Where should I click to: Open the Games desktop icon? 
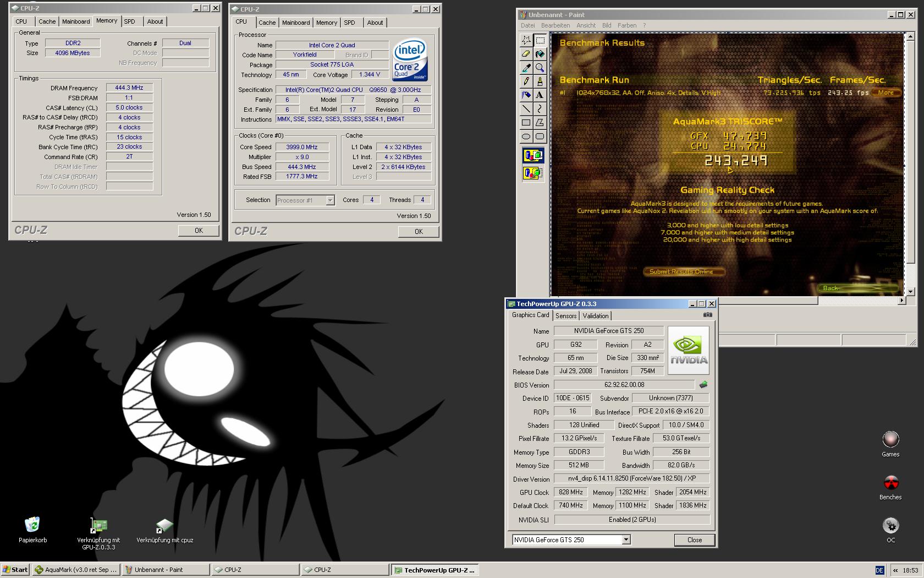[x=890, y=444]
